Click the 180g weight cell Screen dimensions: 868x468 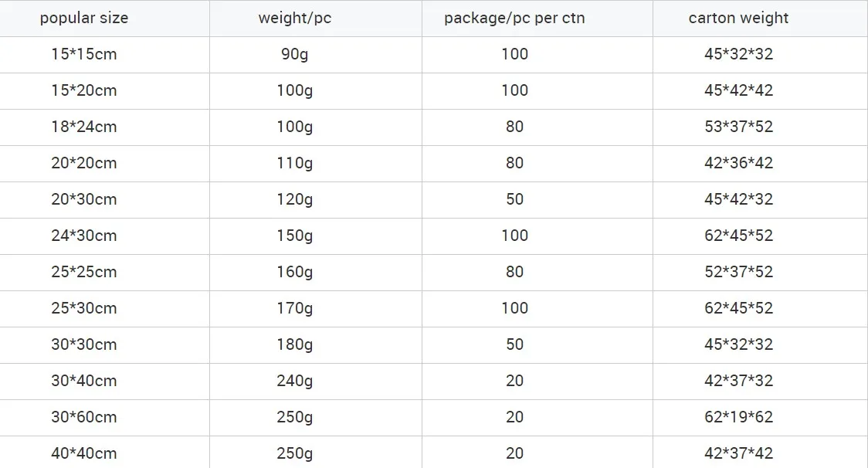294,344
